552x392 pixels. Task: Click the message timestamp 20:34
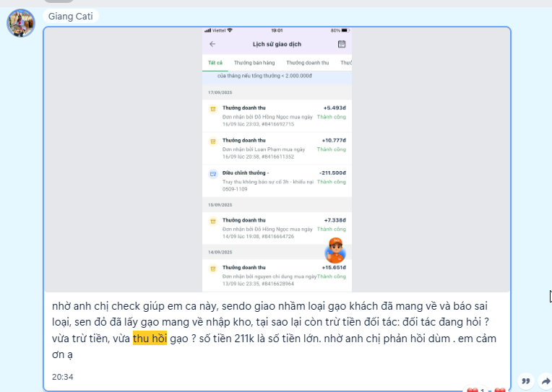pyautogui.click(x=63, y=377)
